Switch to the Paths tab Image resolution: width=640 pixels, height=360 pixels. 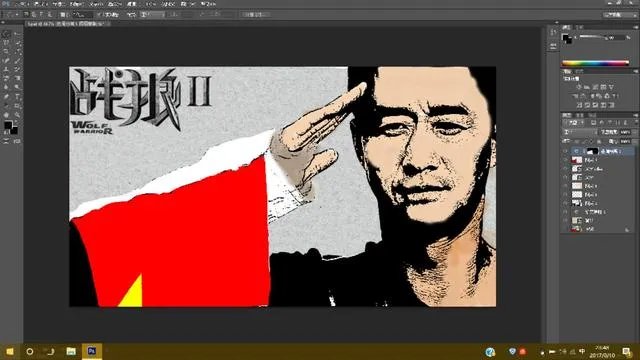click(x=592, y=115)
